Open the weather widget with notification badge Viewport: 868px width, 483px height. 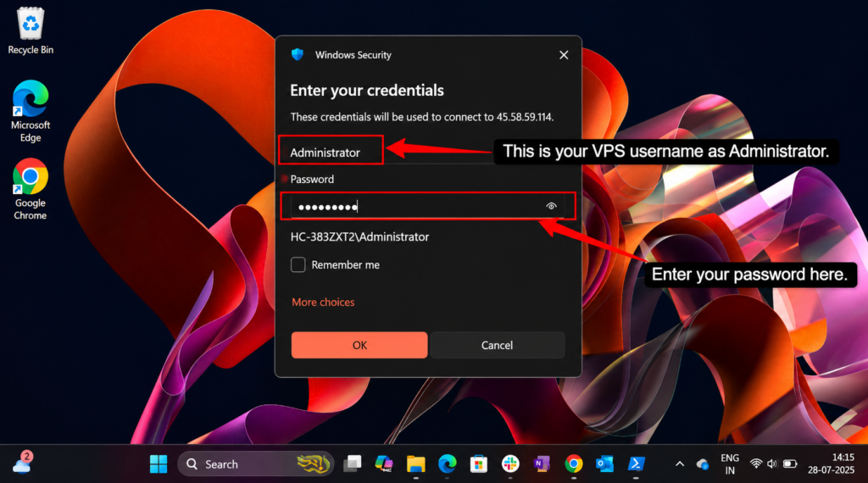[x=23, y=463]
